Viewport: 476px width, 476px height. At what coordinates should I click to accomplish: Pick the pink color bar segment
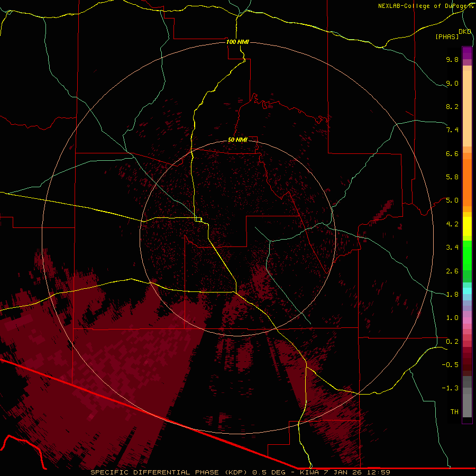pos(467,321)
